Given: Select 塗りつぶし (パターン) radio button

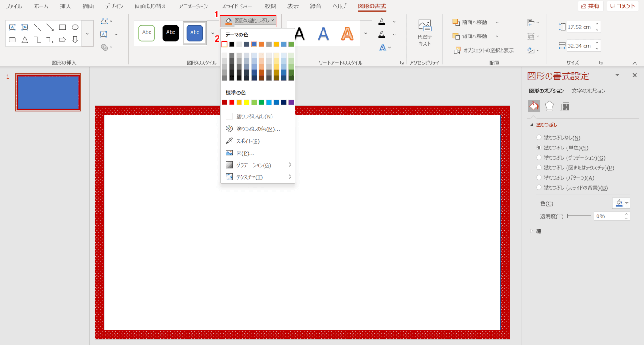Looking at the screenshot, I should (x=539, y=177).
